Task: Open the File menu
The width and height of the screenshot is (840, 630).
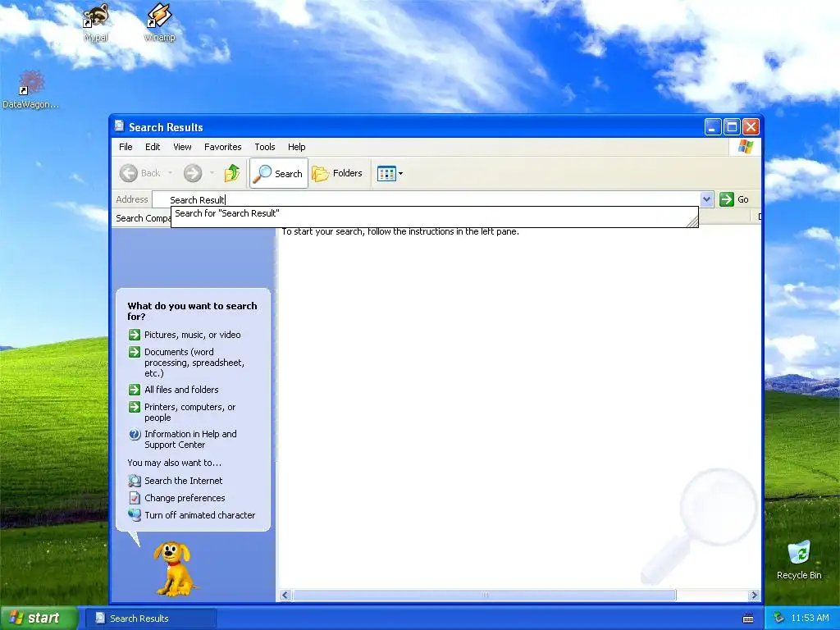Action: click(x=126, y=147)
